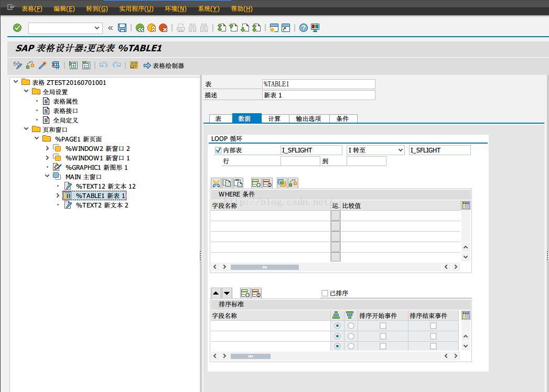549x392 pixels.
Task: Click the green Enter checkmark icon
Action: [x=17, y=28]
